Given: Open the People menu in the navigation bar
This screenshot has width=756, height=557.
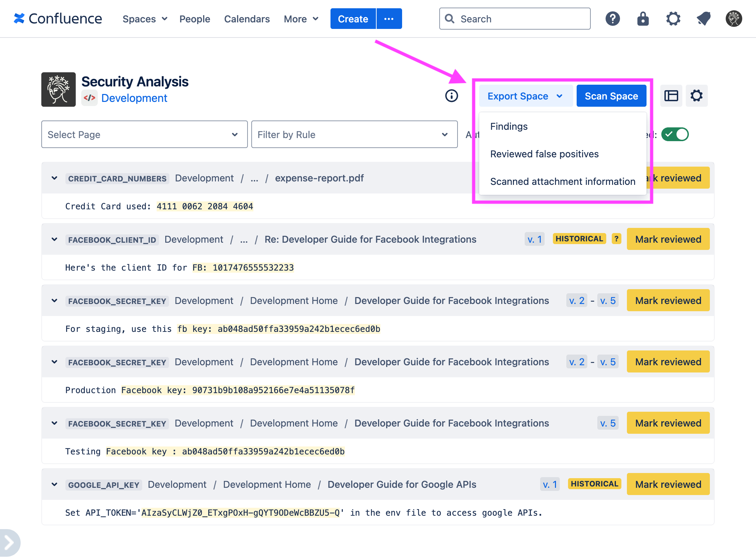Looking at the screenshot, I should pos(195,19).
